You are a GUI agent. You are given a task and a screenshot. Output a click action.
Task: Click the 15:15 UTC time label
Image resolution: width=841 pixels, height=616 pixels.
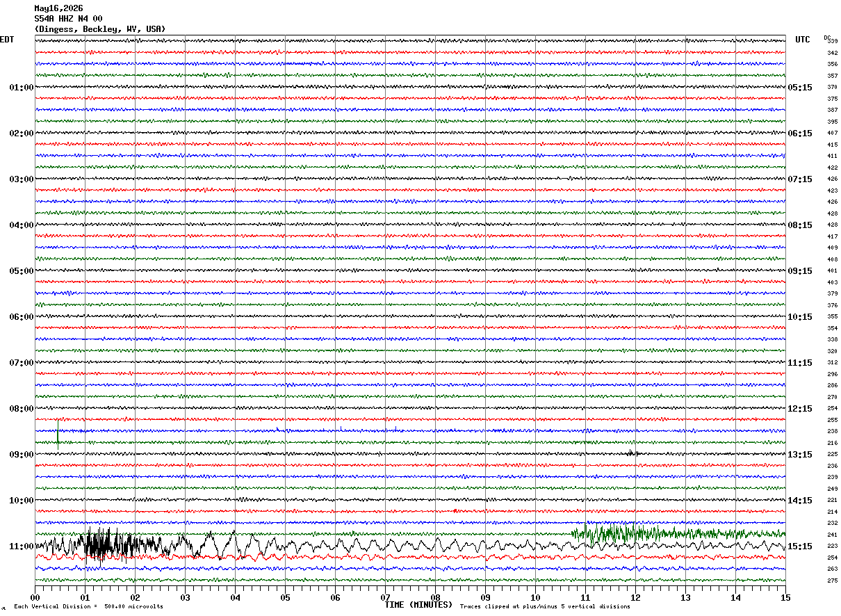800,546
